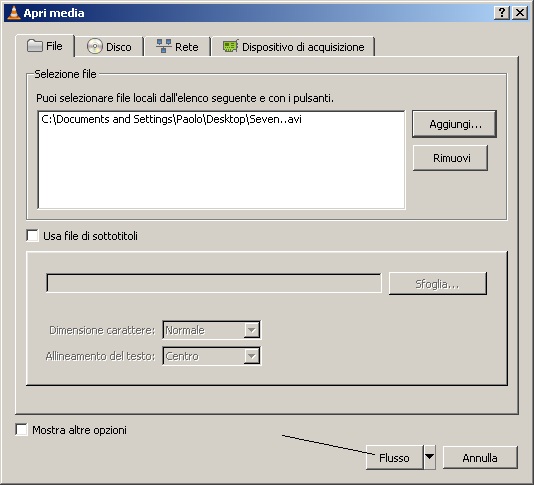The width and height of the screenshot is (534, 485).
Task: Click the Rimuovi button
Action: click(x=451, y=158)
